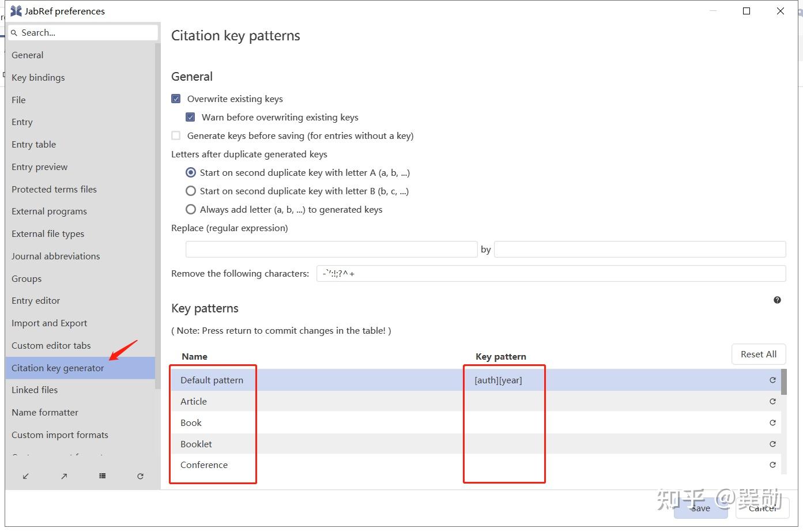Viewport: 803px width, 532px height.
Task: Choose Always add letter to generated keys
Action: pos(191,210)
